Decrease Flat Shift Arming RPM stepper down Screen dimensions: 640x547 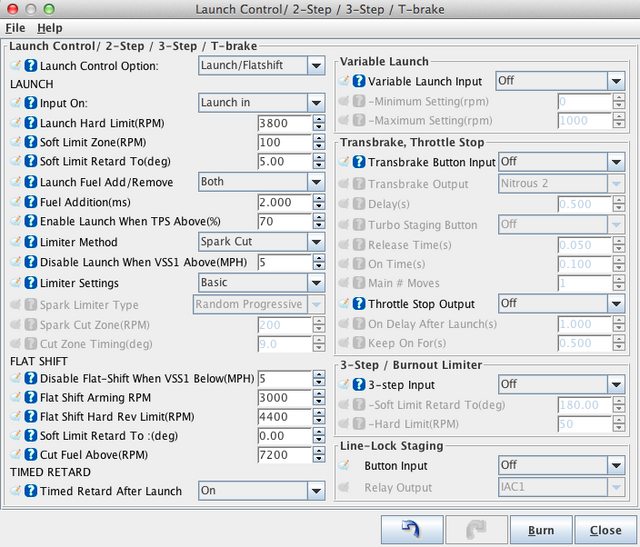319,401
